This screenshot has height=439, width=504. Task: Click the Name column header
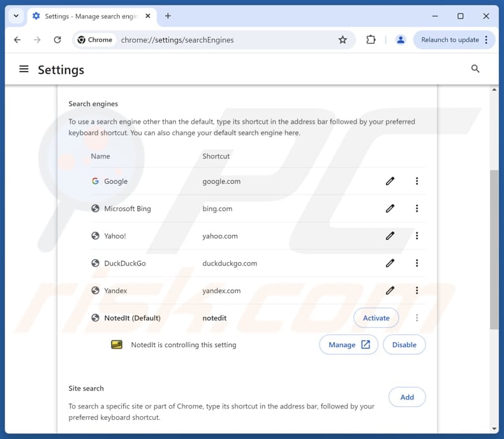pos(100,156)
